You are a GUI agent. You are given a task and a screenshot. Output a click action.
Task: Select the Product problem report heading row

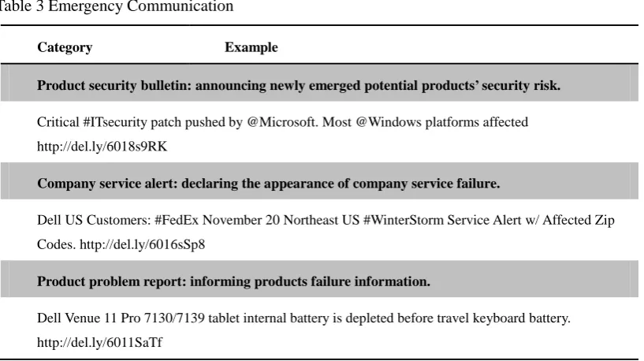tap(319, 281)
